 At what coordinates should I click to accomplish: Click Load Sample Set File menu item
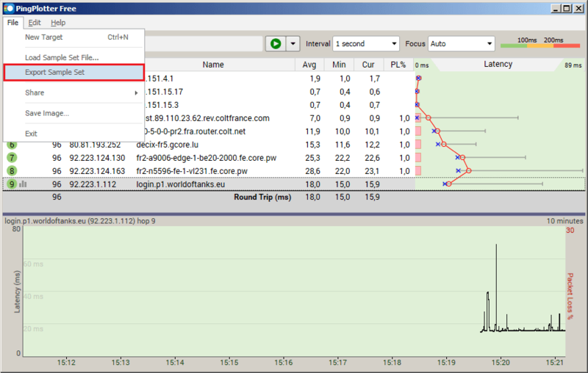click(62, 57)
